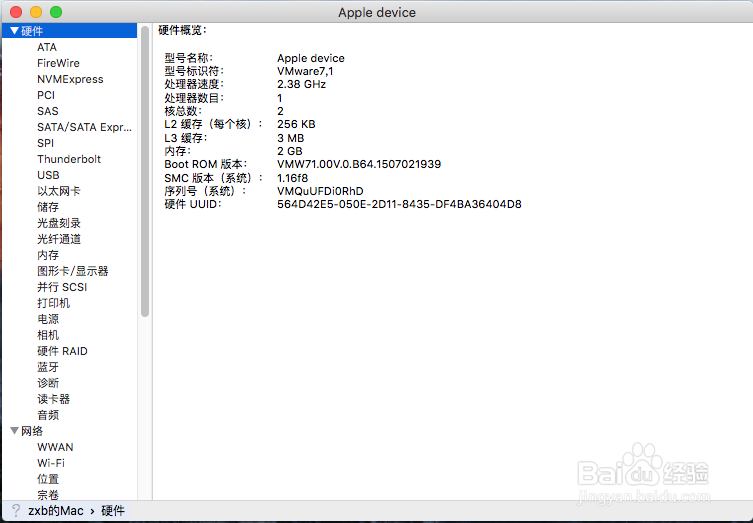Screen dimensions: 753x523
Task: Choose the PCI sidebar item
Action: 46,95
